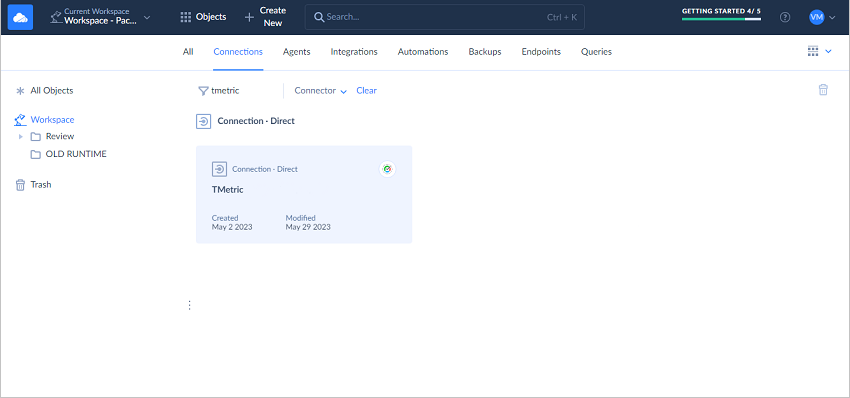850x398 pixels.
Task: Click the Clear filter link
Action: click(366, 91)
